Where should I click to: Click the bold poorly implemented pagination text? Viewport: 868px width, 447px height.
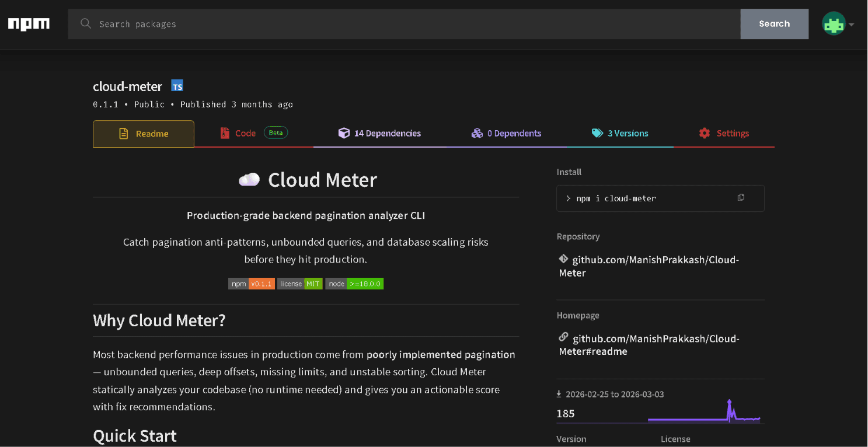point(441,355)
